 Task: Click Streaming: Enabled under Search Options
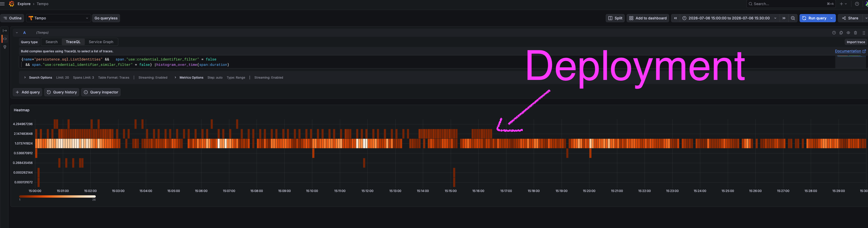pyautogui.click(x=153, y=77)
